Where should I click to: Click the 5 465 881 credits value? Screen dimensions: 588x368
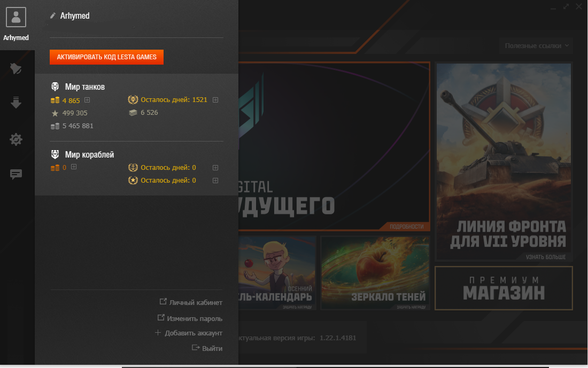click(x=78, y=126)
